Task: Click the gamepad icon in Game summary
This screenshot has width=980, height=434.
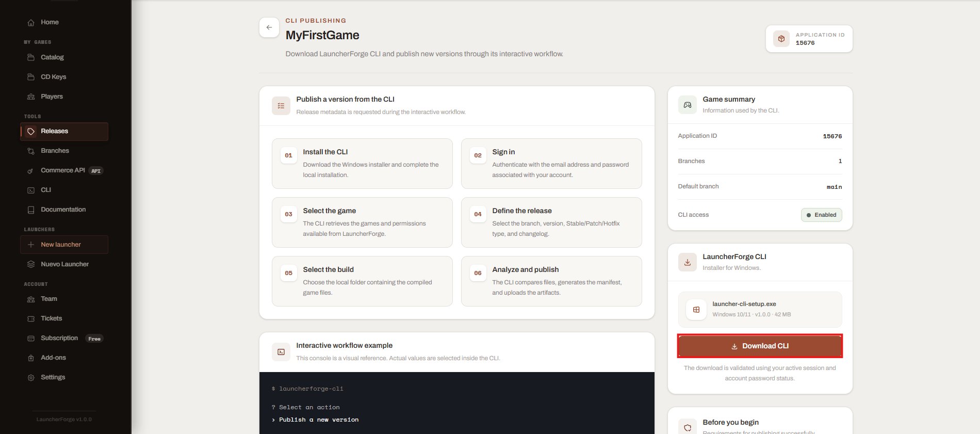Action: pos(688,105)
